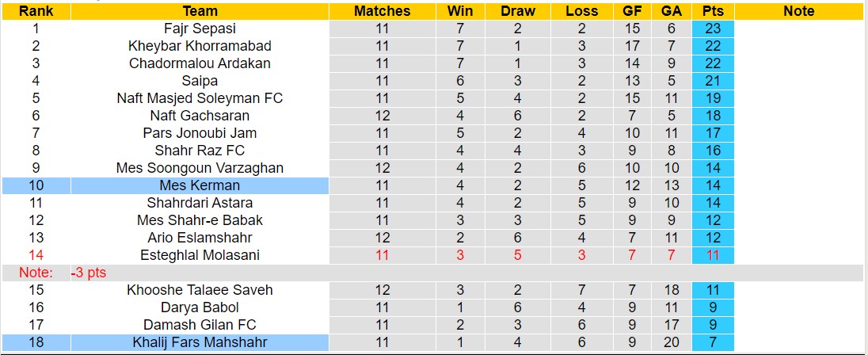This screenshot has width=868, height=355.
Task: Click Fajr Sepasi's 23 points cell
Action: click(x=713, y=29)
